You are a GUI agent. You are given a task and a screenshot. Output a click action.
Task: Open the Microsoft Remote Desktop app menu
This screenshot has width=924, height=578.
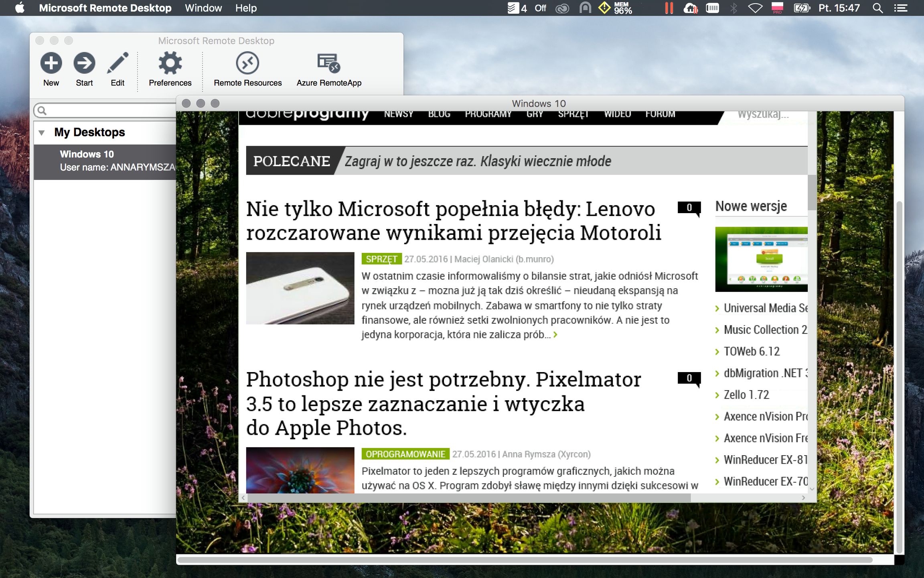pyautogui.click(x=105, y=8)
